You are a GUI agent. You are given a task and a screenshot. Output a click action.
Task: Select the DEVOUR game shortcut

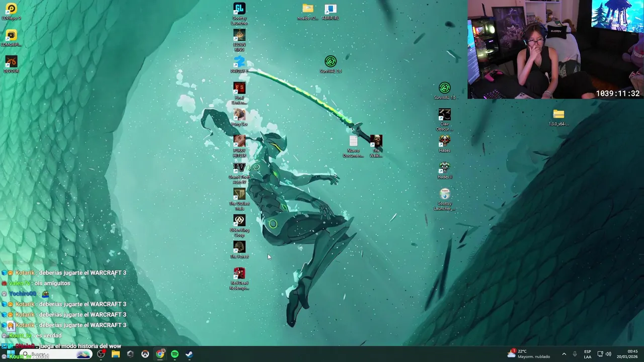pos(11,65)
